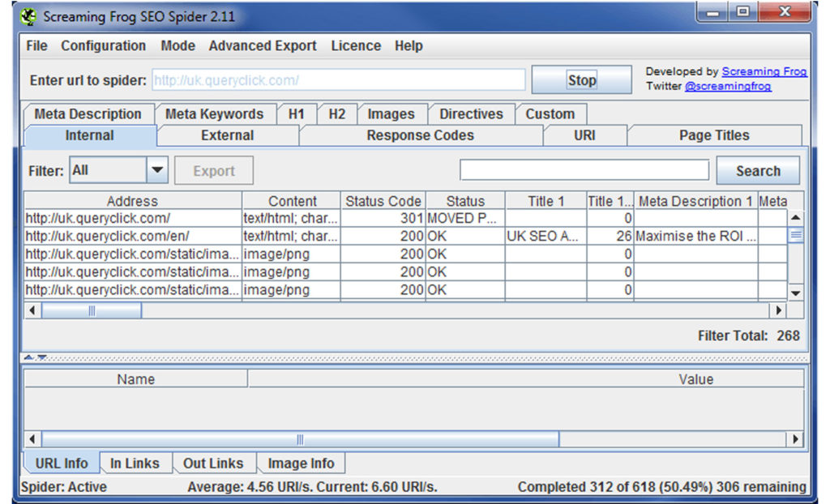Switch to the URL Info tab
The width and height of the screenshot is (830, 504).
(x=62, y=463)
